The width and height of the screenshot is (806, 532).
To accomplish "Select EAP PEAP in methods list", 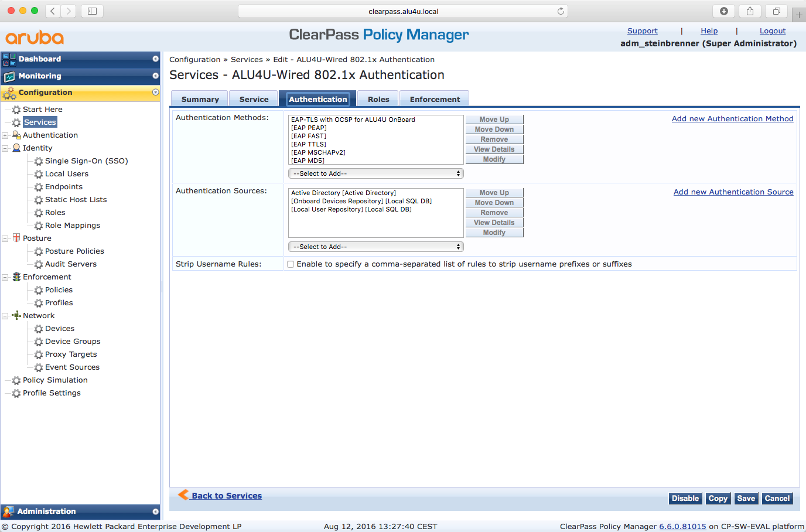I will 309,128.
